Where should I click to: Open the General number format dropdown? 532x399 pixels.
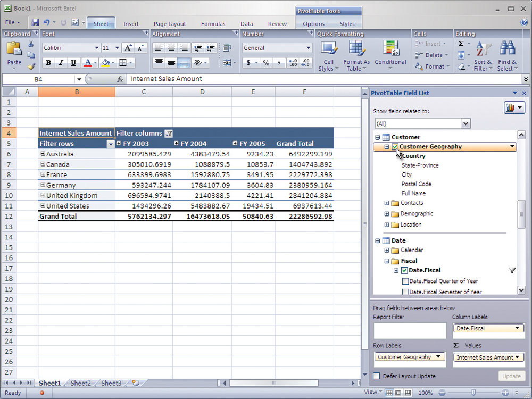[x=308, y=48]
